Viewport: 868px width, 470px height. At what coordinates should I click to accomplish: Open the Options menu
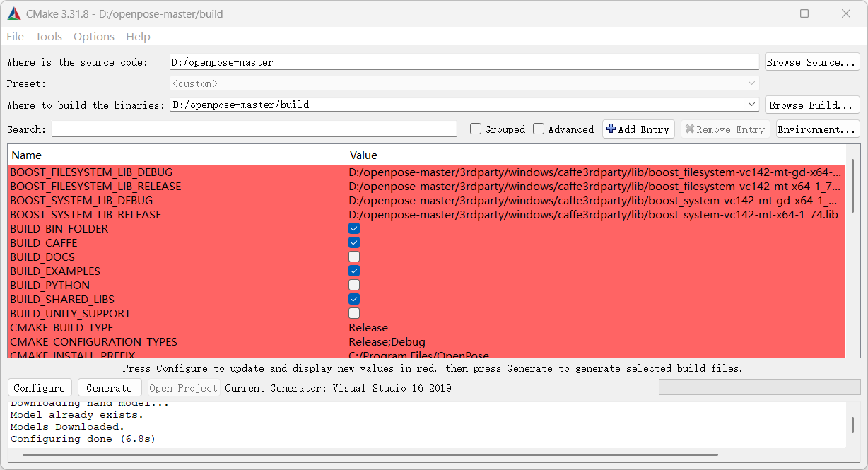pyautogui.click(x=93, y=36)
